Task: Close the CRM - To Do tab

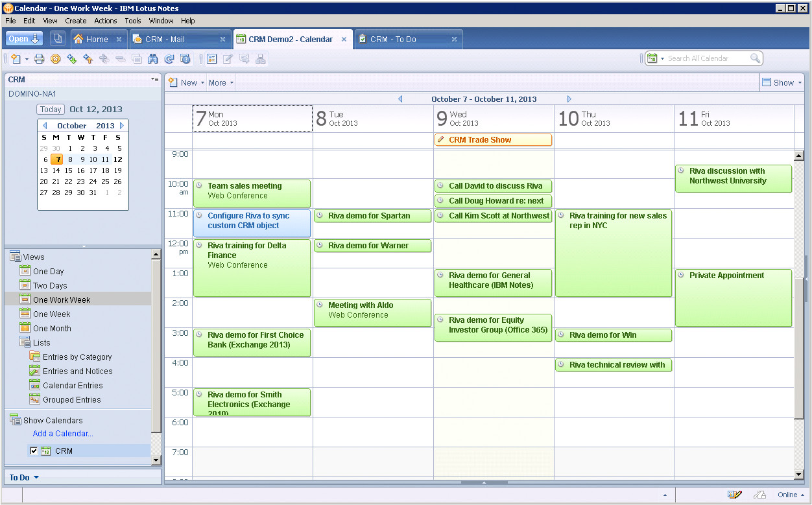Action: pyautogui.click(x=455, y=39)
